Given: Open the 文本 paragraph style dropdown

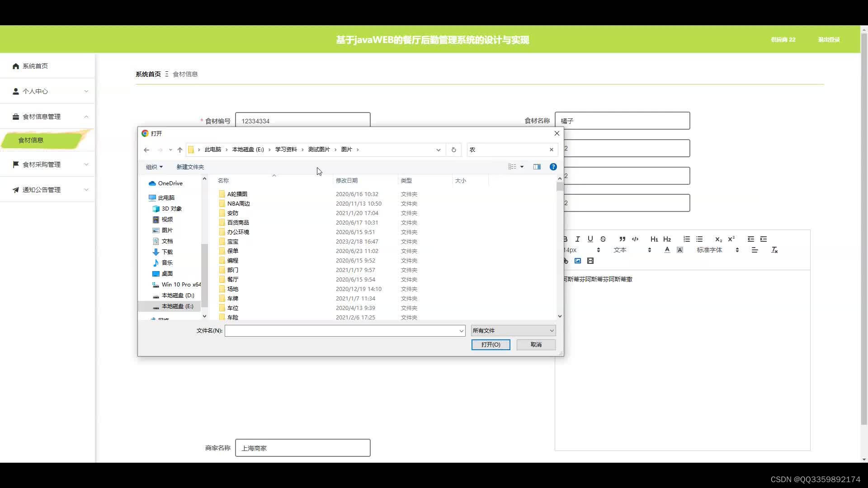Looking at the screenshot, I should [632, 250].
